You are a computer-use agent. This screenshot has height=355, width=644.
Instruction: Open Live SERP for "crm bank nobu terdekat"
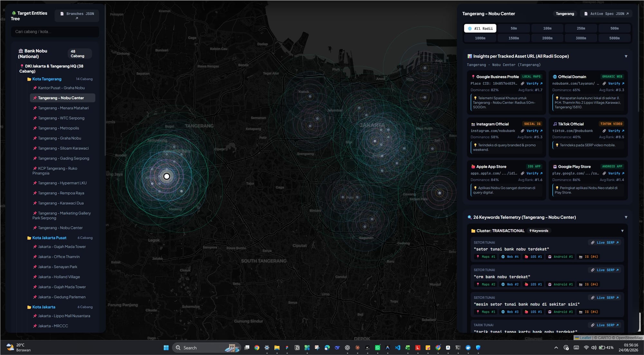605,270
